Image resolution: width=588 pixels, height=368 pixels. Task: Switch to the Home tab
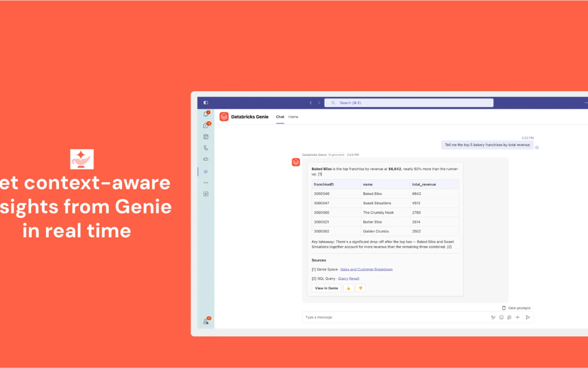293,117
